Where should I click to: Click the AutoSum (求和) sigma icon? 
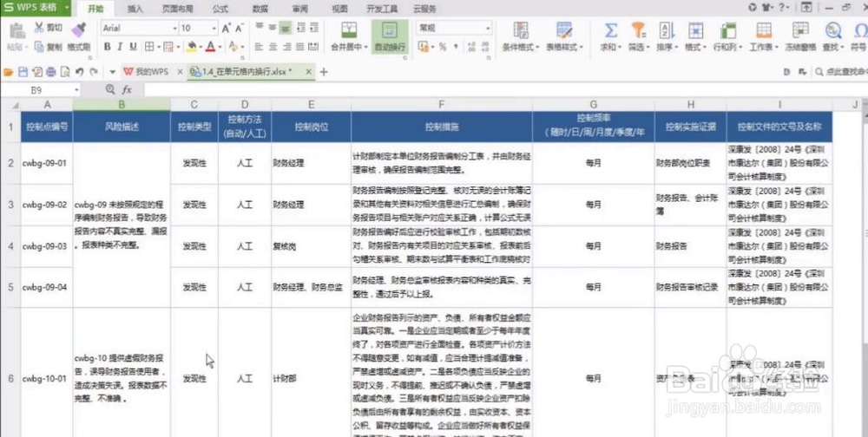tap(610, 30)
